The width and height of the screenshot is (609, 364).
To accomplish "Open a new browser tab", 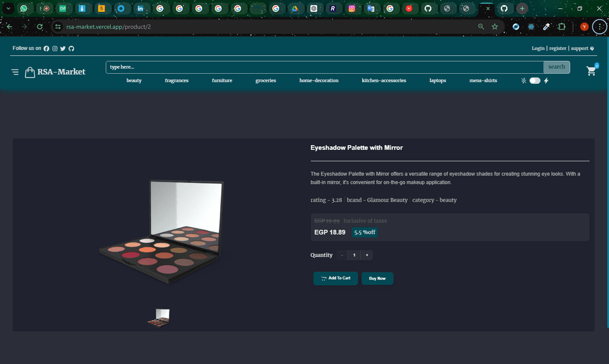I will (522, 8).
